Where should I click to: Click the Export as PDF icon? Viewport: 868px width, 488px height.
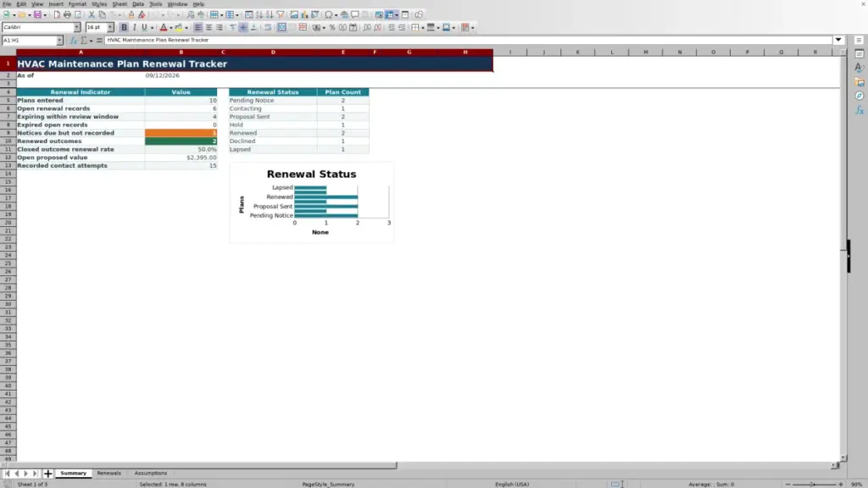[57, 15]
